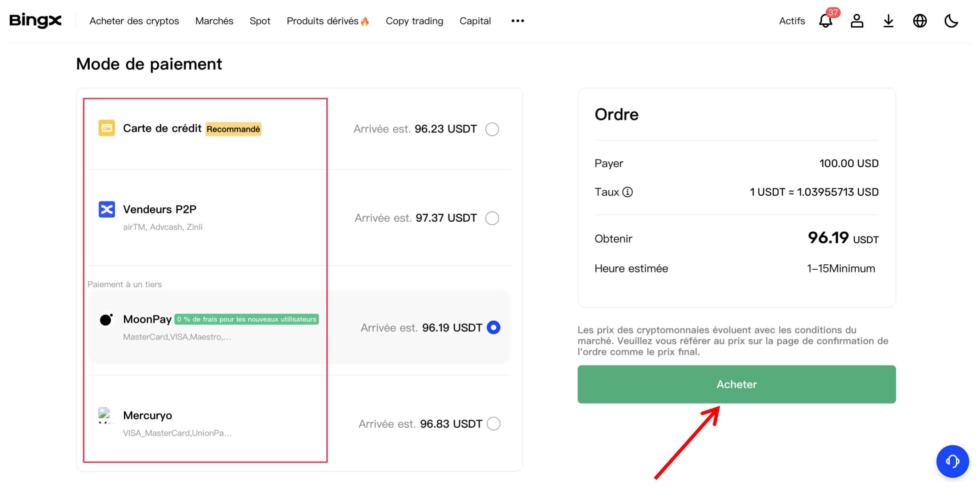Click the 100.00 USD pay amount
This screenshot has width=980, height=498.
pyautogui.click(x=849, y=163)
